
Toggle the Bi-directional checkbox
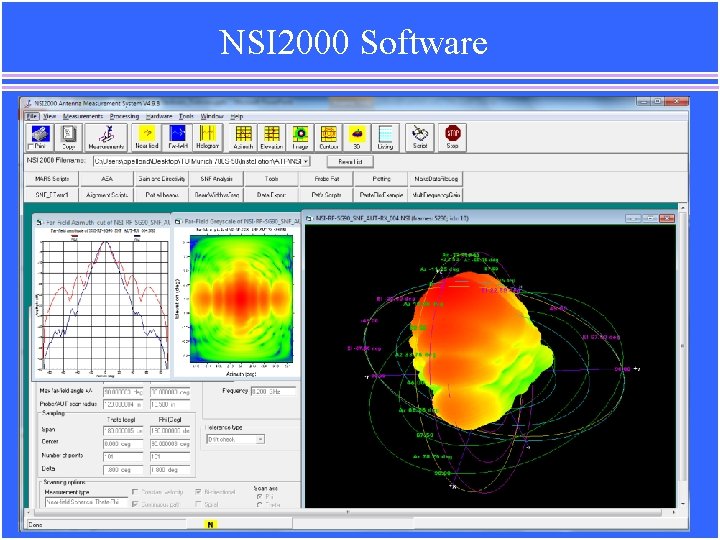coord(198,492)
